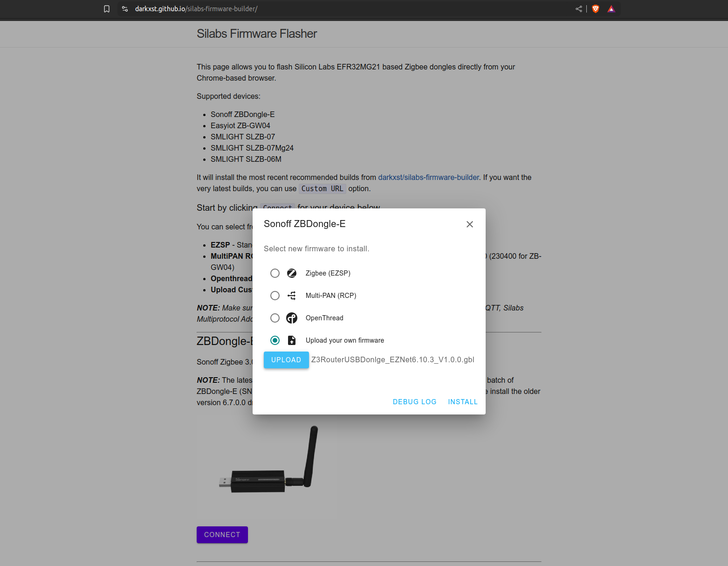
Task: Select the Multi-PAN (RCP) radio button
Action: point(275,296)
